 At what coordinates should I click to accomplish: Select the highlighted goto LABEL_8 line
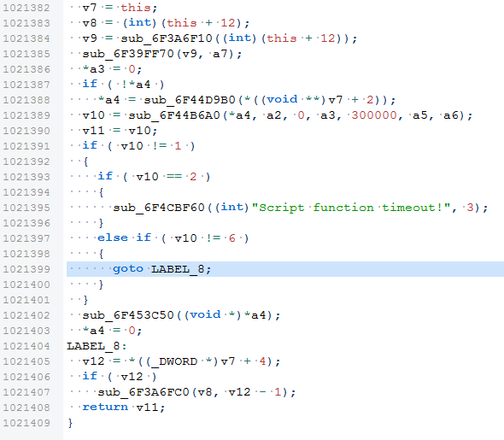click(x=285, y=269)
